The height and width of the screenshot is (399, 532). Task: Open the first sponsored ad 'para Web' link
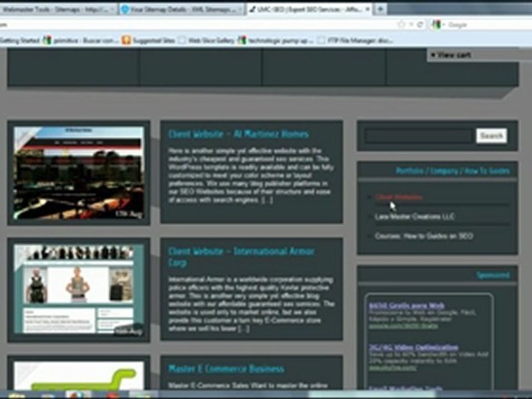(406, 305)
